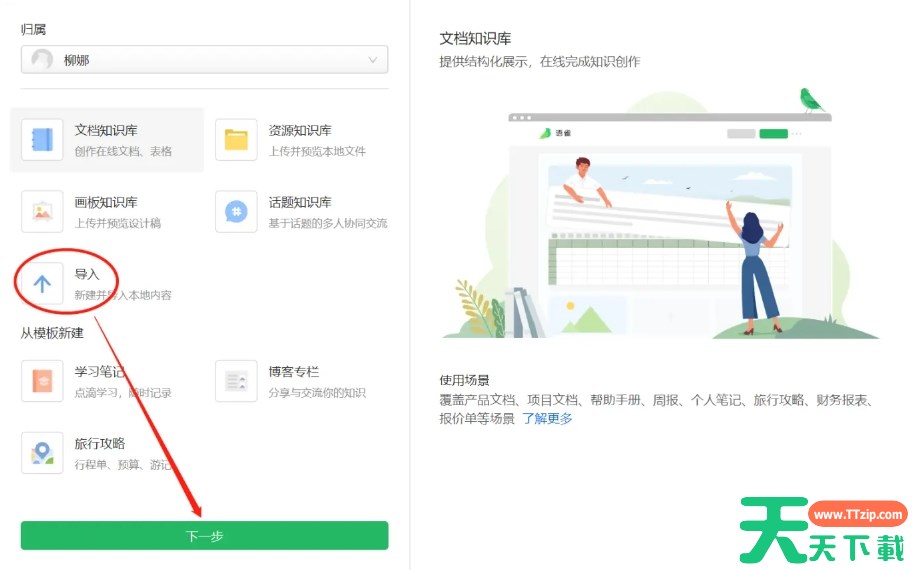Click 基于话题的多人协同交流 description
This screenshot has width=912, height=570.
(x=327, y=223)
